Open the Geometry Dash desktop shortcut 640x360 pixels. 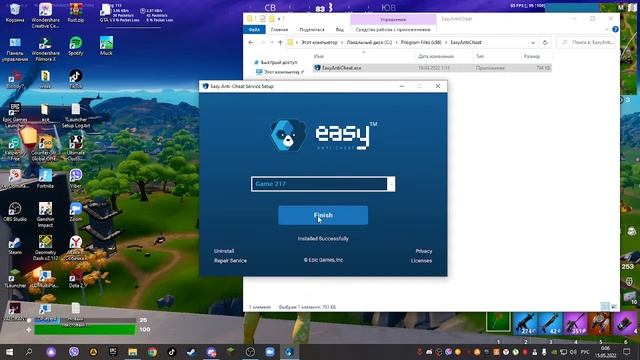click(x=45, y=248)
